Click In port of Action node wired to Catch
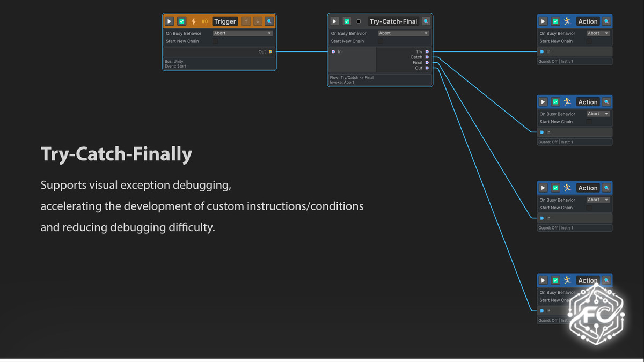Viewport: 644px width, 362px height. coord(542,132)
